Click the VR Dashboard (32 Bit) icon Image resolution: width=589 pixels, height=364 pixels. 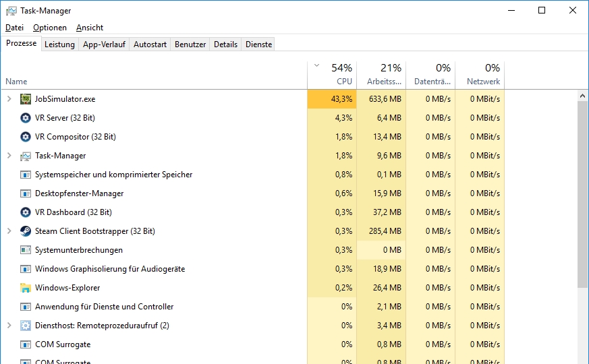click(x=26, y=212)
